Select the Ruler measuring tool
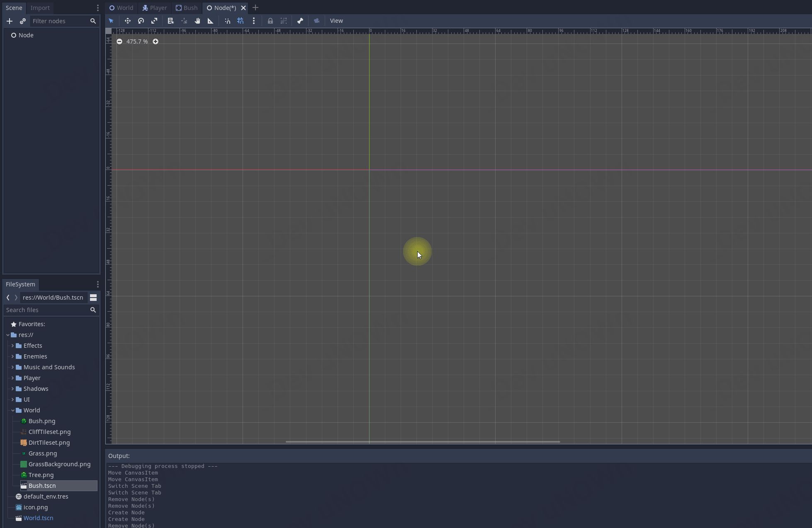 [211, 21]
